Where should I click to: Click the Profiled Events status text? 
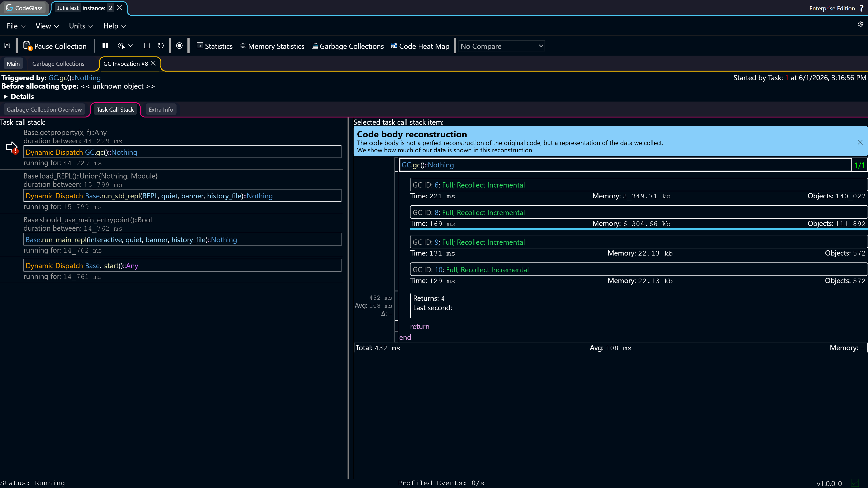(441, 483)
